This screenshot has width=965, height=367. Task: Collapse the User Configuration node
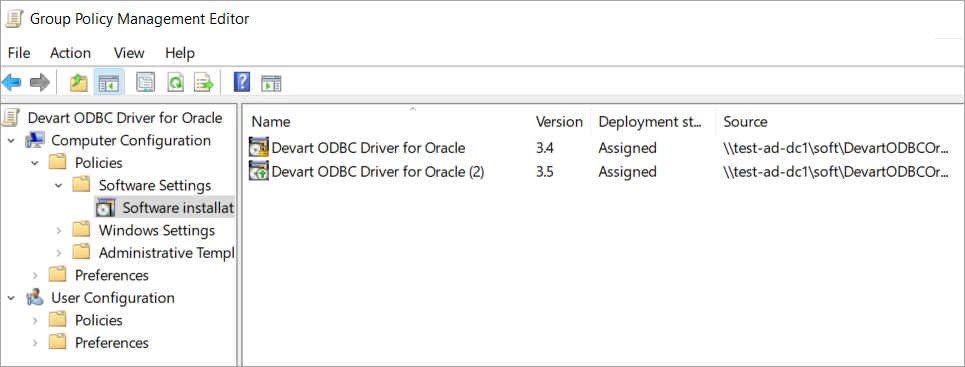coord(12,298)
